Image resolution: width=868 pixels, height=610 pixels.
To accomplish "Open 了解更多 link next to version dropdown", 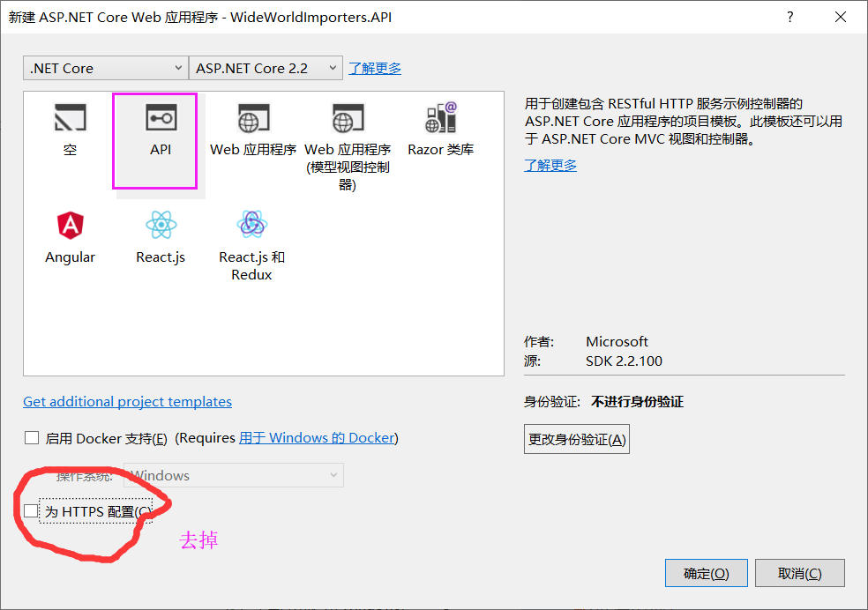I will (375, 69).
